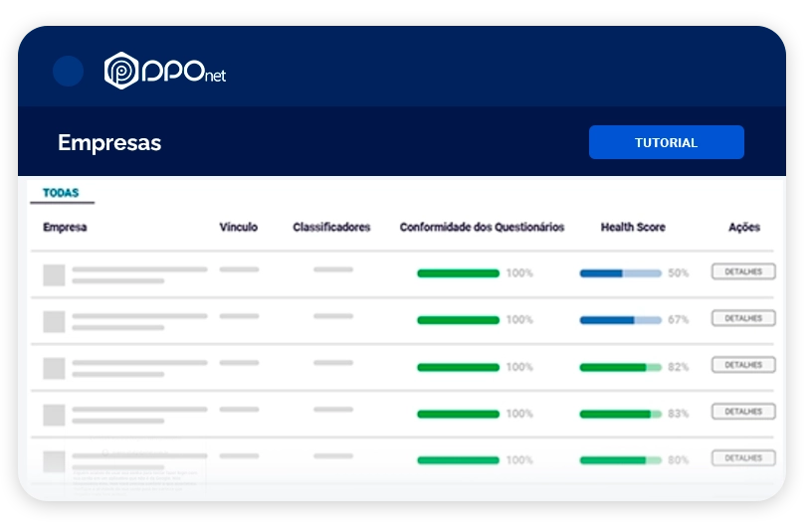The height and width of the screenshot is (532, 809).
Task: Select the TODAS tab
Action: pos(61,193)
